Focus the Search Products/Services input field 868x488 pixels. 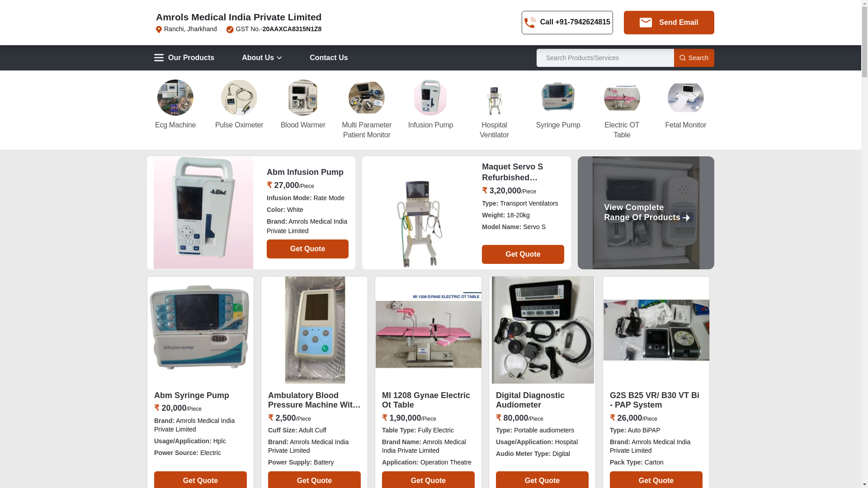(x=605, y=58)
